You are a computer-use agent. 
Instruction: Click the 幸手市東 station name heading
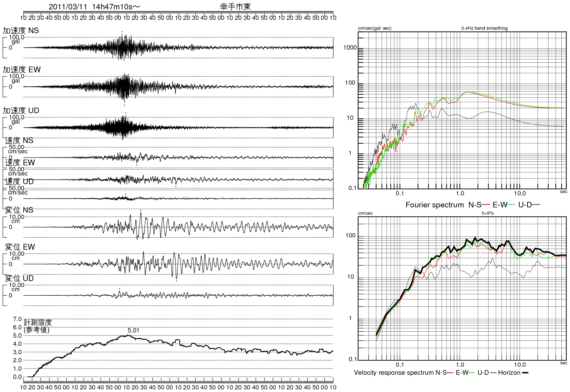click(x=235, y=7)
